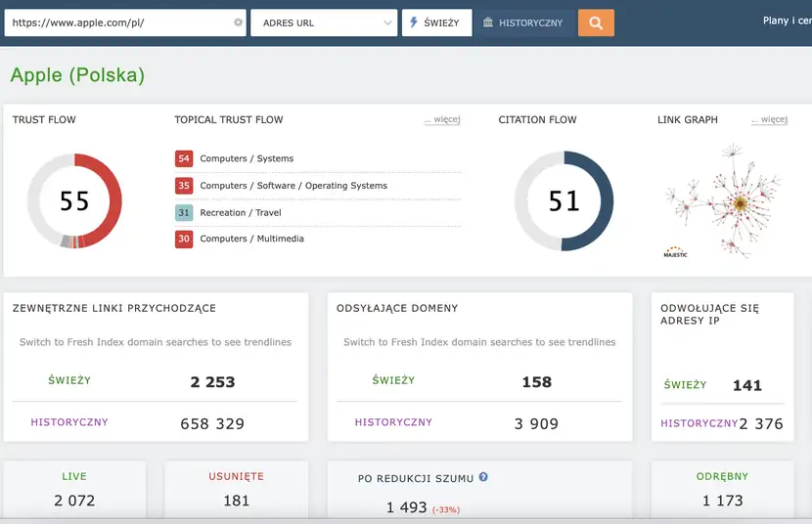Click Odwołujące się adresy IP heading
This screenshot has height=524, width=812.
[x=709, y=314]
